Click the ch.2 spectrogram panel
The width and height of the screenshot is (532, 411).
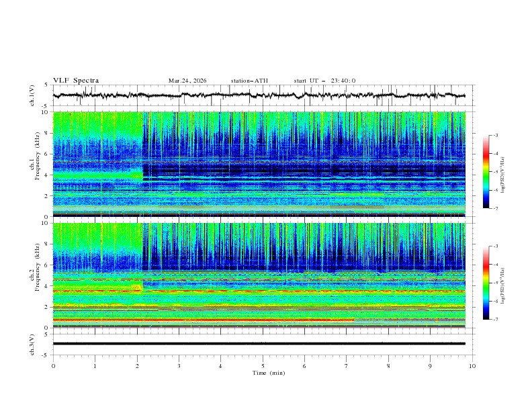click(259, 275)
